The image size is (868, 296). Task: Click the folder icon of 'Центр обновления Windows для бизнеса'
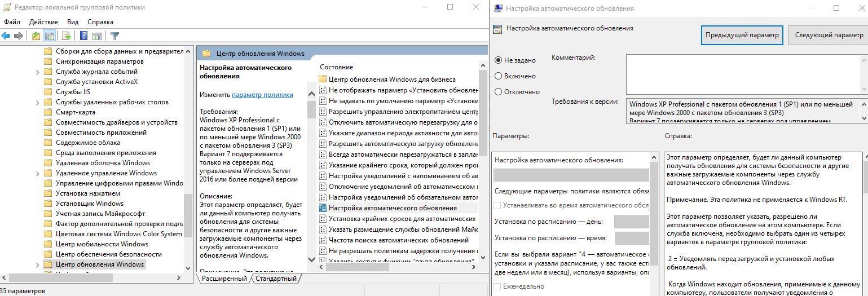point(323,79)
